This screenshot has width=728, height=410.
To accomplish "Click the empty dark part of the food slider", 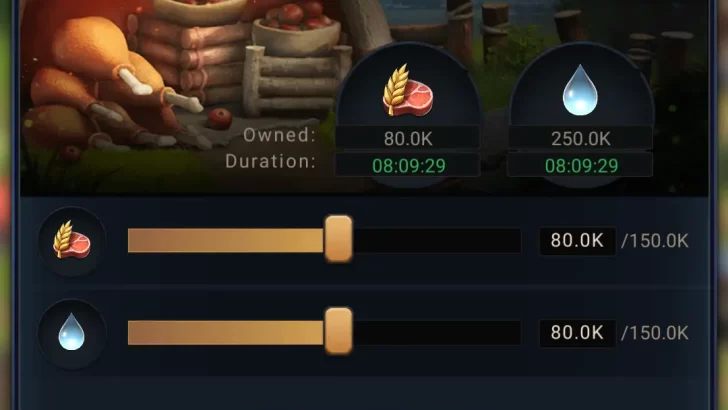I will click(436, 241).
